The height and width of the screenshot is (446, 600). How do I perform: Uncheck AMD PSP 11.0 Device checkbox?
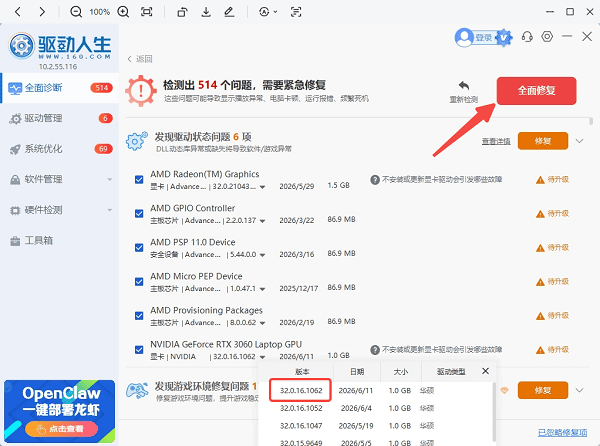point(139,247)
